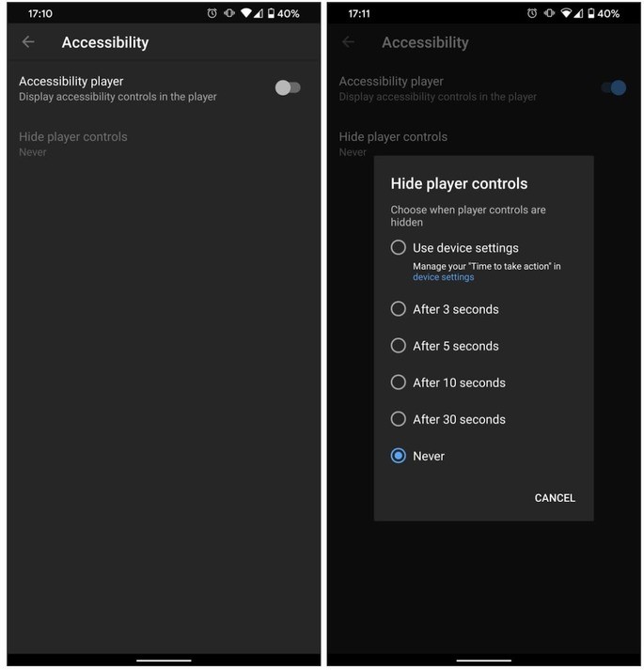644x670 pixels.
Task: Enable the Accessibility player switch that is off
Action: point(288,87)
